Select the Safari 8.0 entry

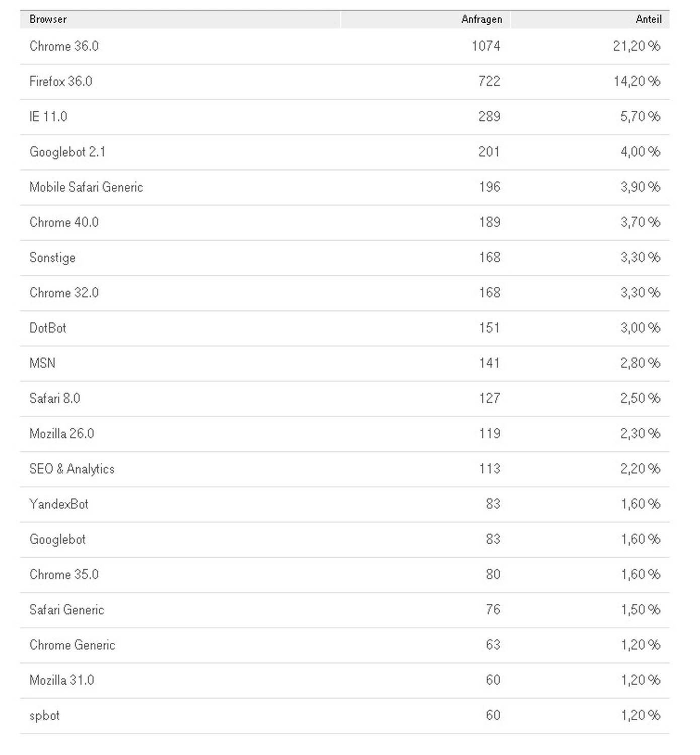(55, 399)
